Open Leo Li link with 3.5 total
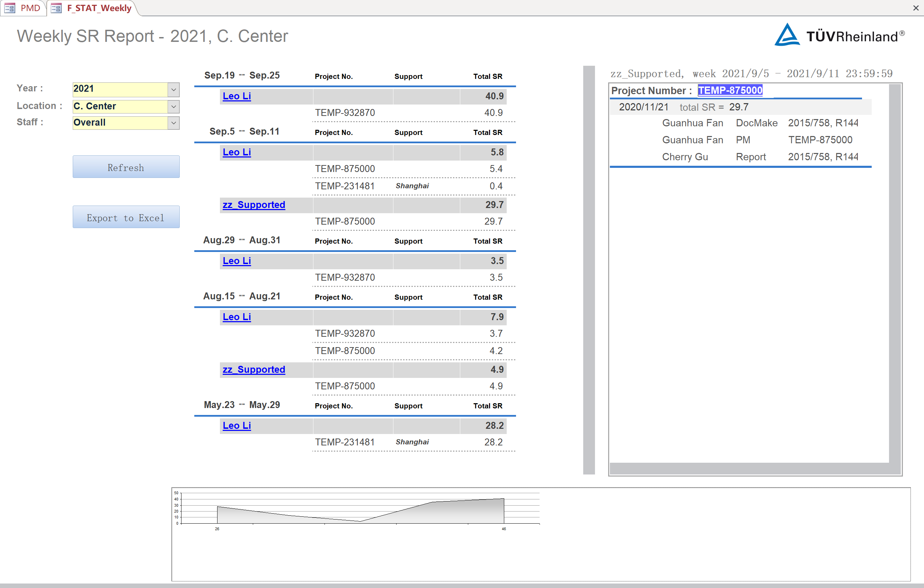Viewport: 924px width, 588px height. pos(237,261)
